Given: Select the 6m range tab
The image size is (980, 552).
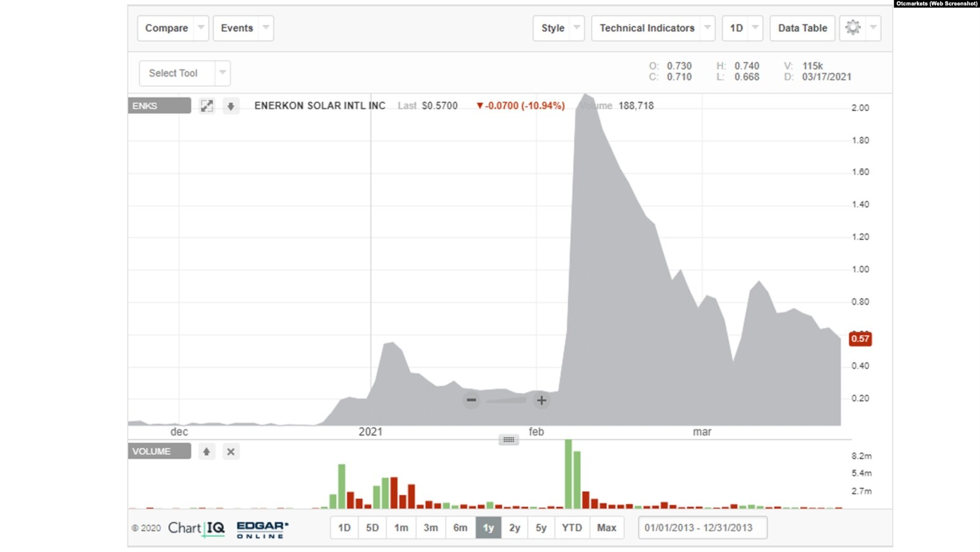Looking at the screenshot, I should 460,528.
